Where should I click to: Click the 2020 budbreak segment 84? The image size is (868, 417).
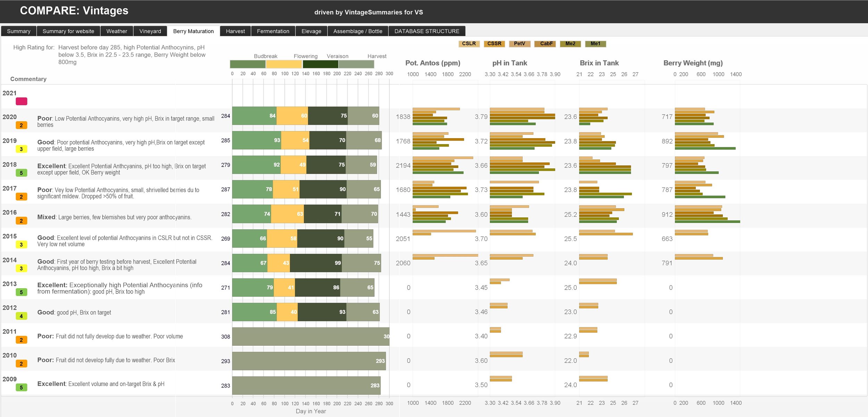pyautogui.click(x=254, y=116)
